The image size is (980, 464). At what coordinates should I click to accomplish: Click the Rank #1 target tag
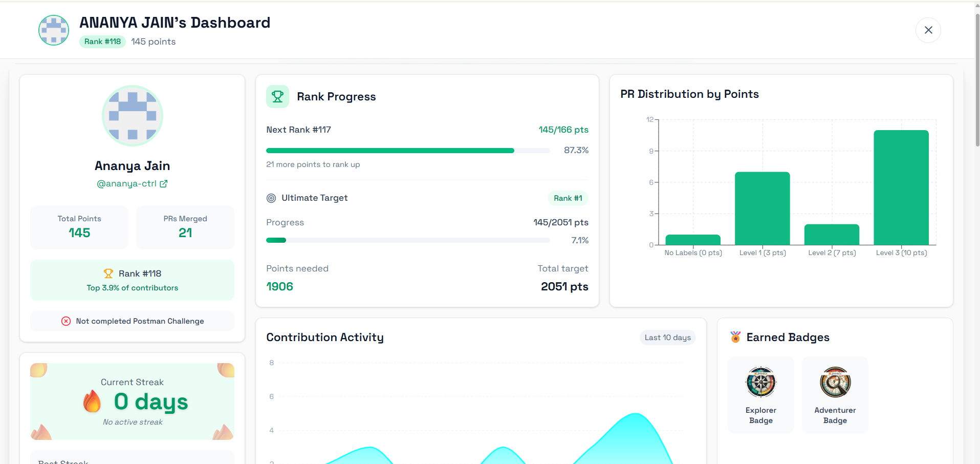568,198
